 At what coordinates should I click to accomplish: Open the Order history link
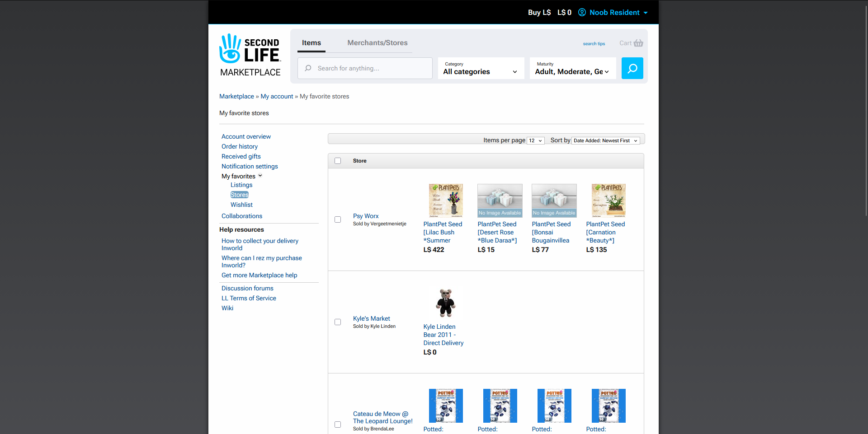[239, 146]
